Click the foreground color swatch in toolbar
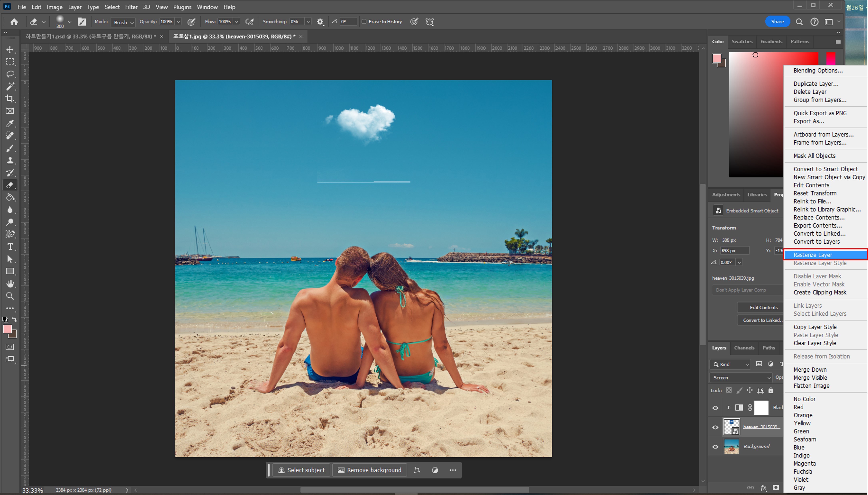 [x=7, y=329]
